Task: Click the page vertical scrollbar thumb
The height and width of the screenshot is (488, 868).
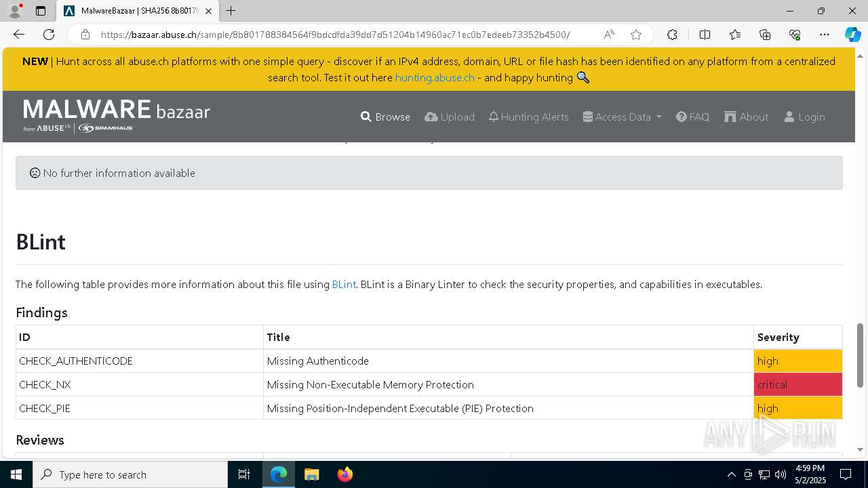Action: tap(861, 355)
